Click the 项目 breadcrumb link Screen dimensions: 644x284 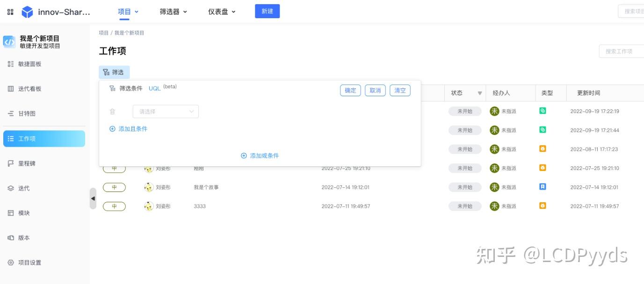[x=103, y=33]
